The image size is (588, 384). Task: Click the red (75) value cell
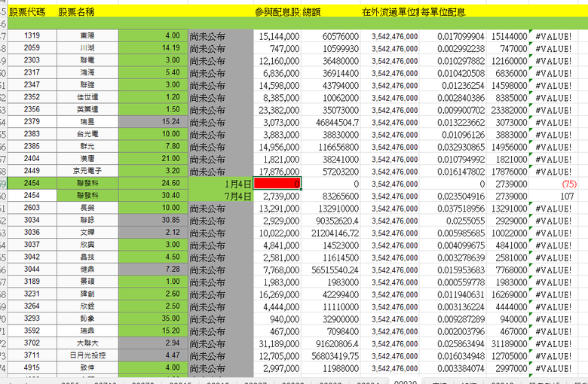[553, 184]
